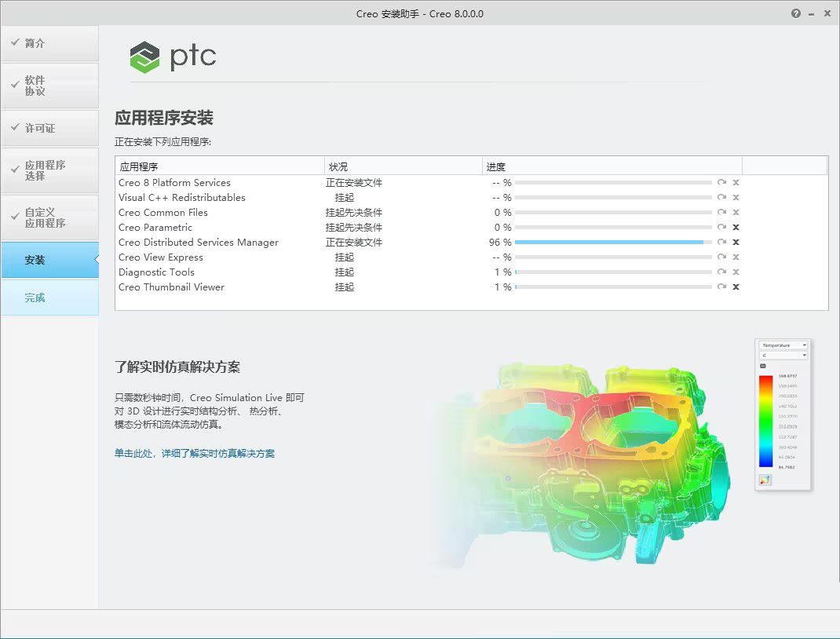Click the simulation engine heat-map image
The height and width of the screenshot is (639, 840).
tap(584, 463)
